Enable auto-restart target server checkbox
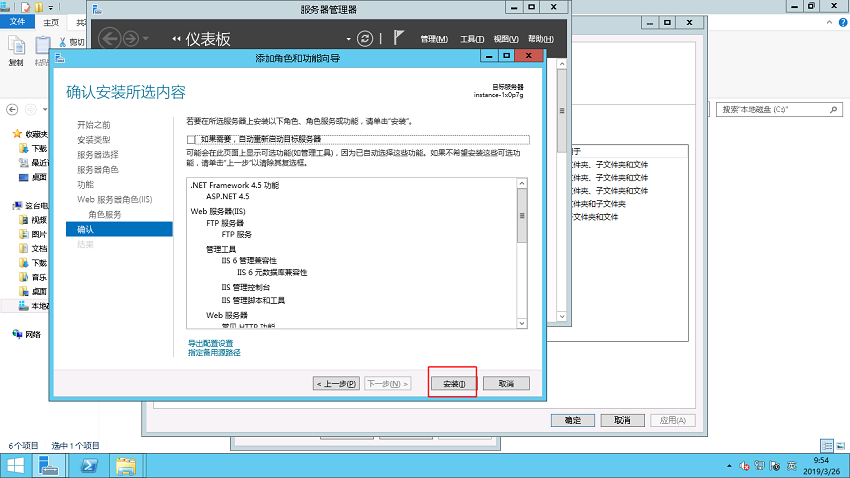850x478 pixels. 191,140
